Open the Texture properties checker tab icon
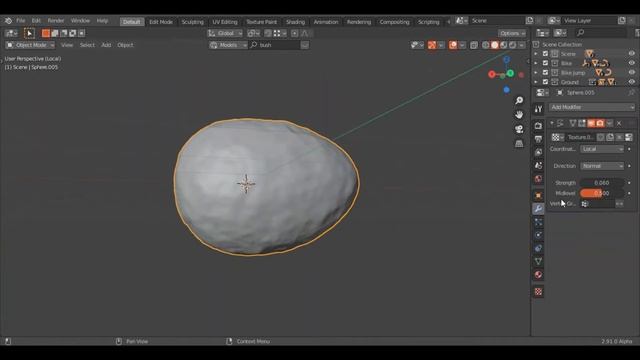 [538, 291]
